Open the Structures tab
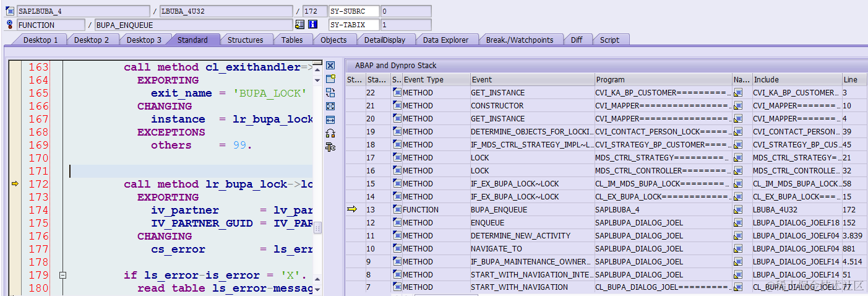This screenshot has width=868, height=296. [x=246, y=40]
